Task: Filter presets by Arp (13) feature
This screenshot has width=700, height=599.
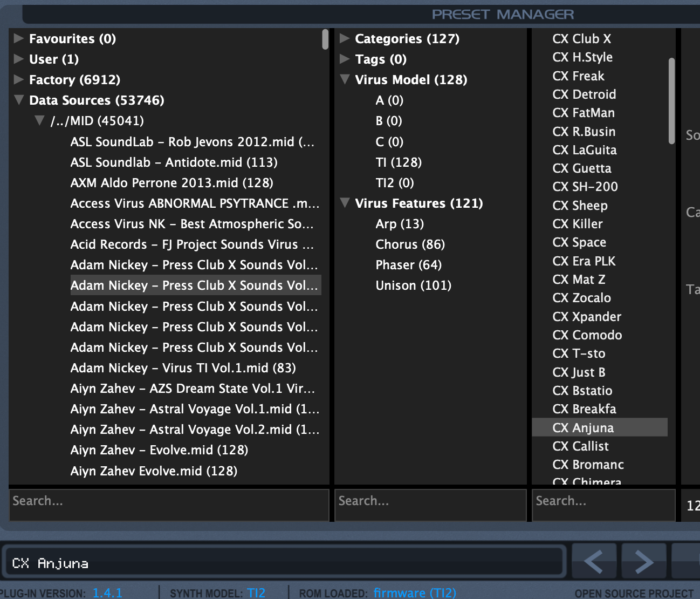Action: (x=400, y=223)
